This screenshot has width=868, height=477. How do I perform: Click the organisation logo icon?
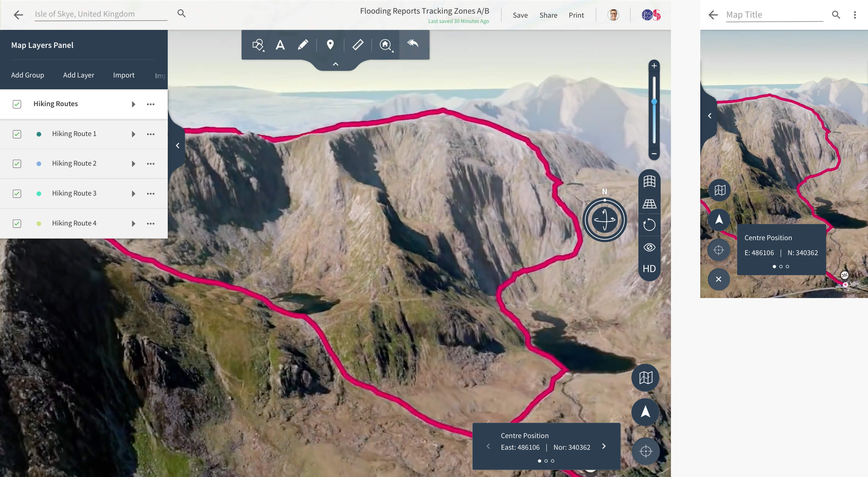pos(651,15)
